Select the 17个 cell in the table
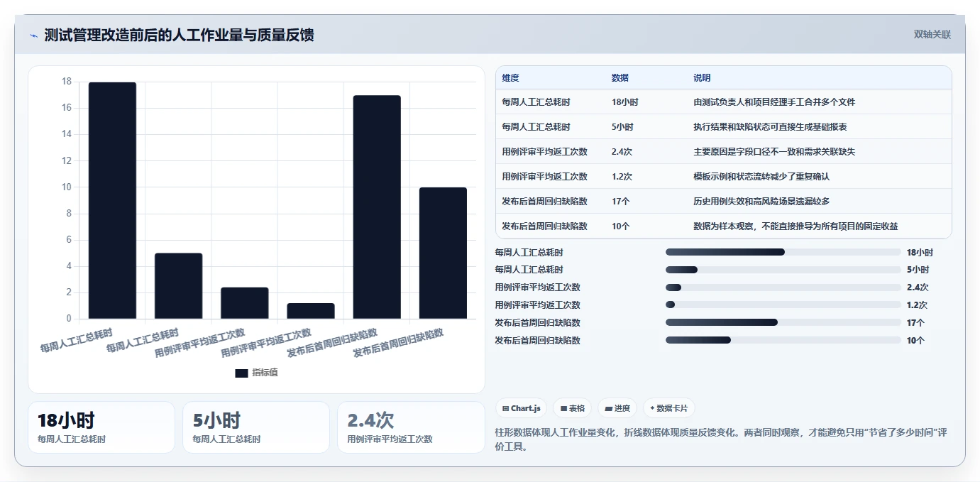 [620, 202]
